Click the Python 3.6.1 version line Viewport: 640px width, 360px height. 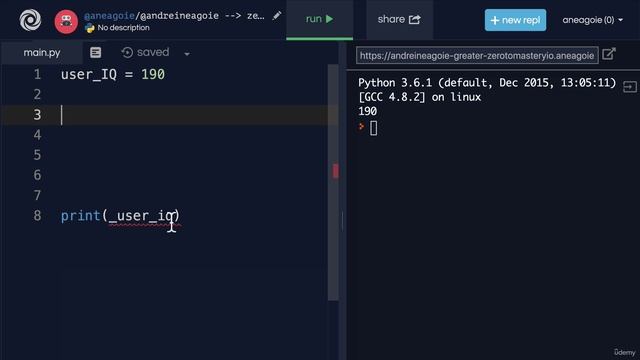(x=487, y=82)
